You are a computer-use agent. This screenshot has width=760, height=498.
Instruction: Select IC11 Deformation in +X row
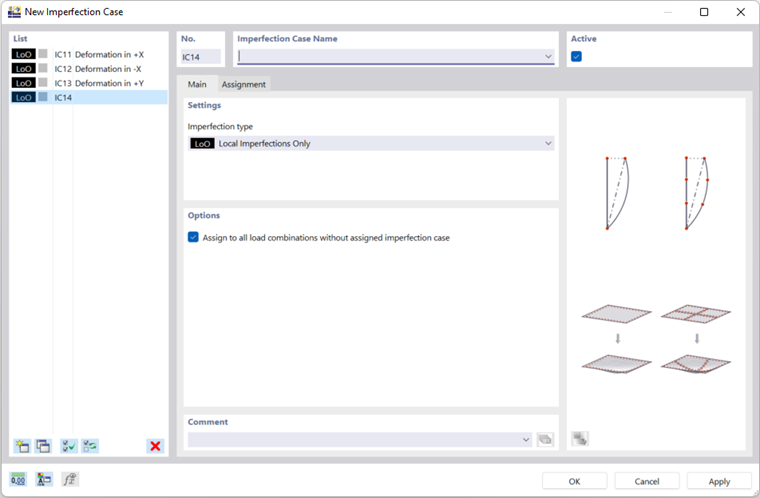click(x=89, y=54)
